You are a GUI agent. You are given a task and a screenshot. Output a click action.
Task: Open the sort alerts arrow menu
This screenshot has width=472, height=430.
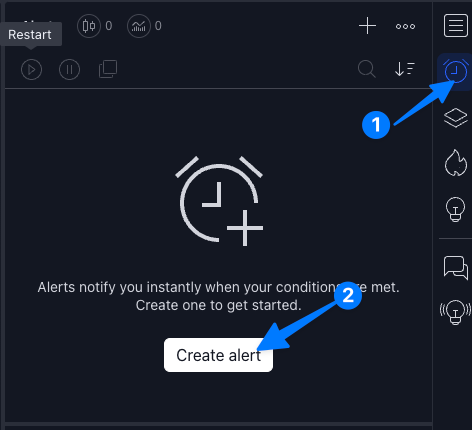click(405, 69)
